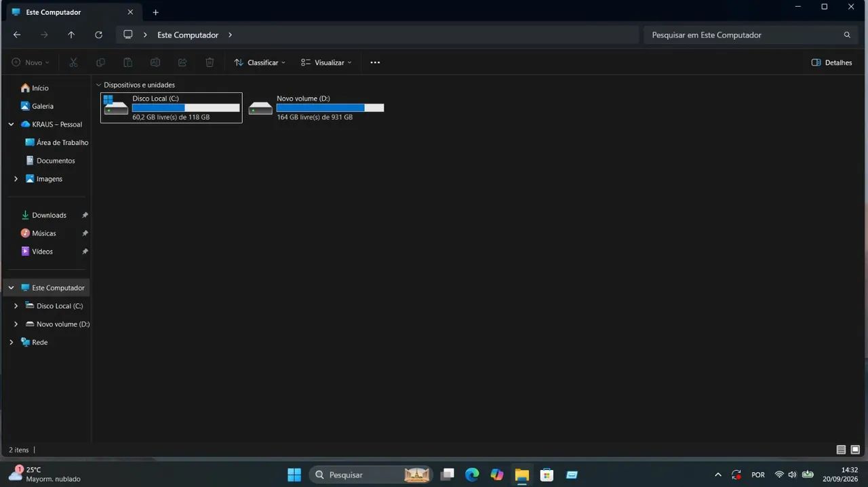Click the taskbar Pesquisar search box
This screenshot has width=868, height=487.
click(371, 475)
